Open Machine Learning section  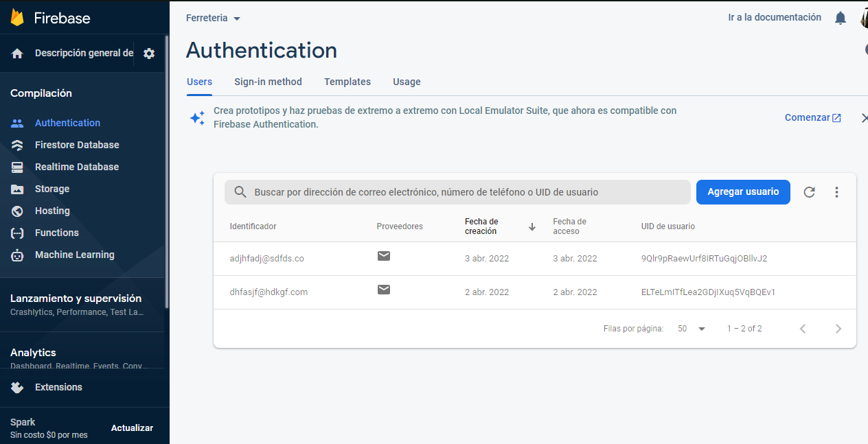(74, 255)
